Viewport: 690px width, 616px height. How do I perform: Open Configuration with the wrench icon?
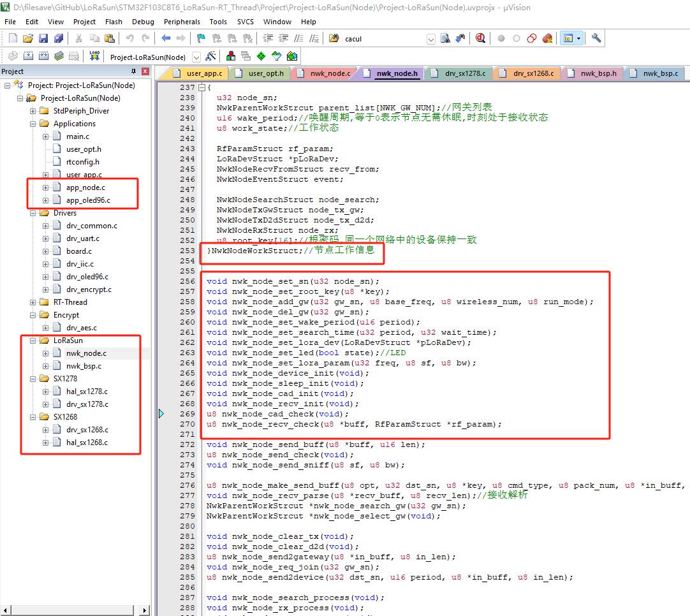596,38
